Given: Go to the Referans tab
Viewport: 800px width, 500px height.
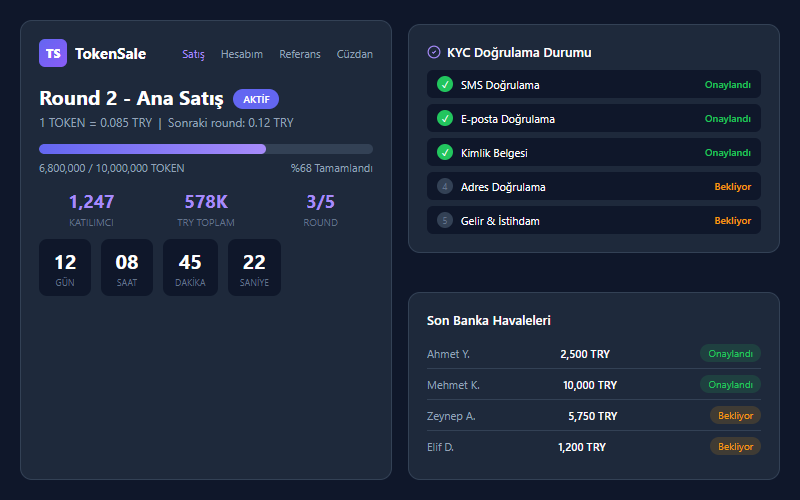Looking at the screenshot, I should (300, 54).
